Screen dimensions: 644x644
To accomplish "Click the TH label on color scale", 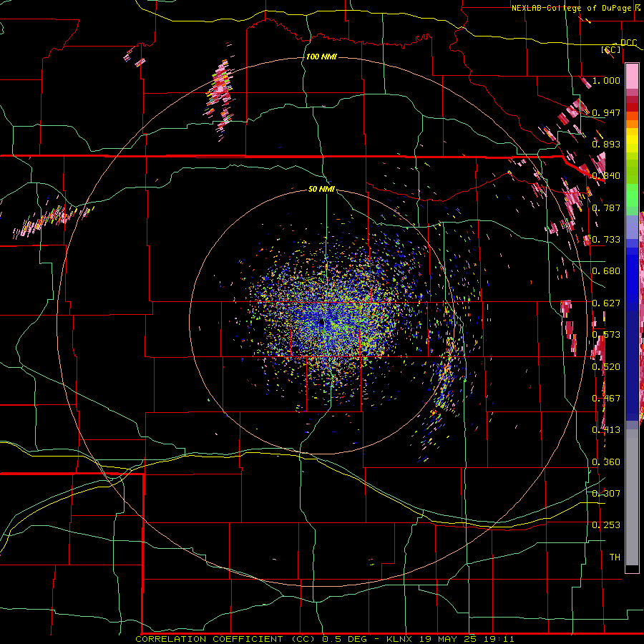I will (615, 557).
